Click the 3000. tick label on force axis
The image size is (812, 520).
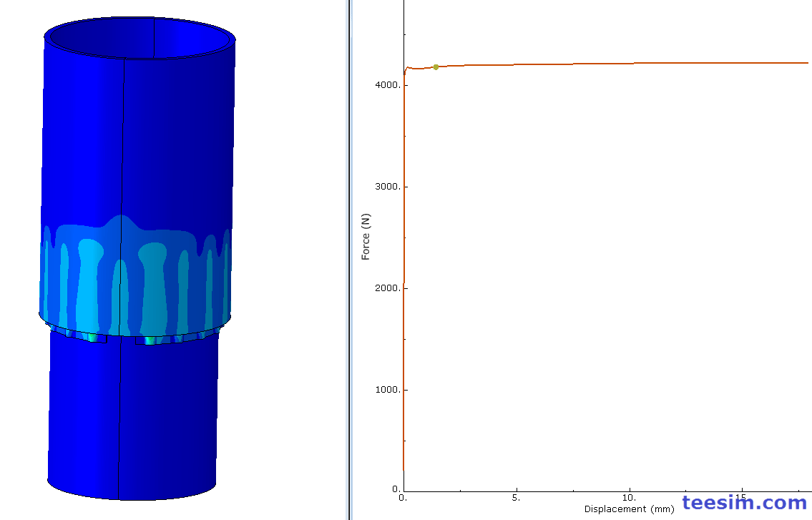[x=388, y=187]
